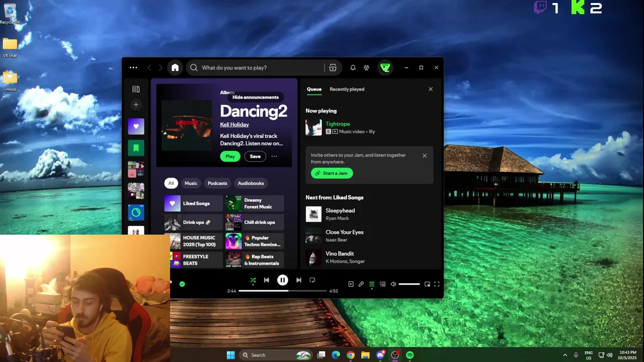Open Your Episodes bookmark in the sidebar

[x=136, y=148]
